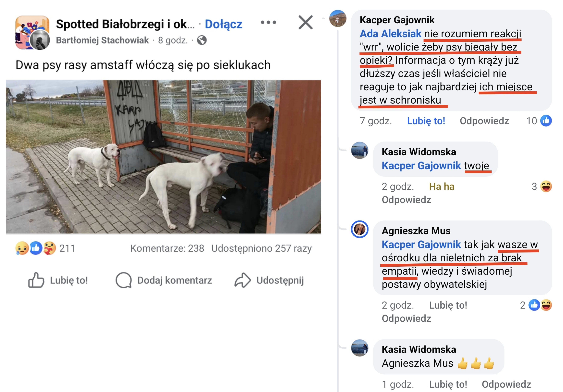
Task: Click the globe public visibility icon
Action: tap(202, 40)
